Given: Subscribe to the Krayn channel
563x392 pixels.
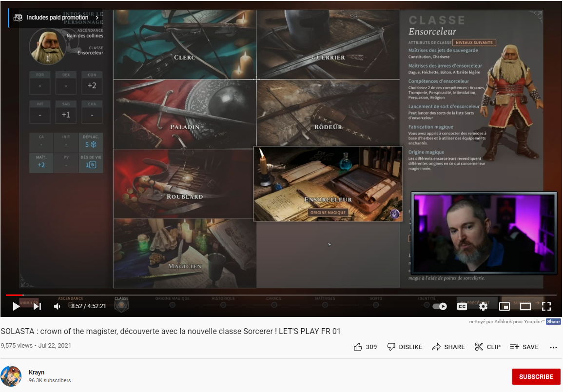Looking at the screenshot, I should point(536,376).
